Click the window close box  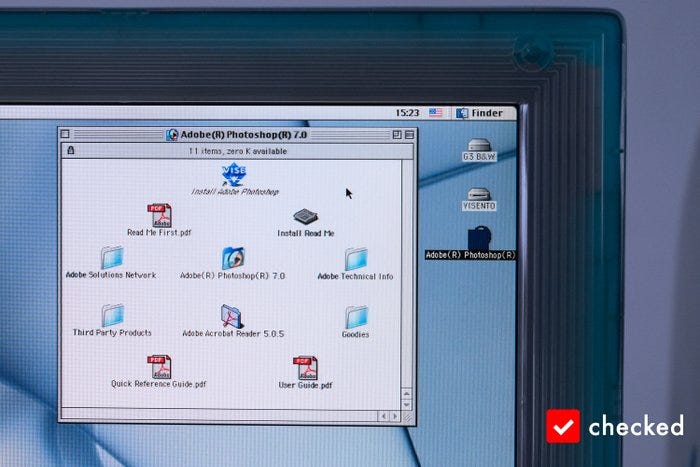65,134
